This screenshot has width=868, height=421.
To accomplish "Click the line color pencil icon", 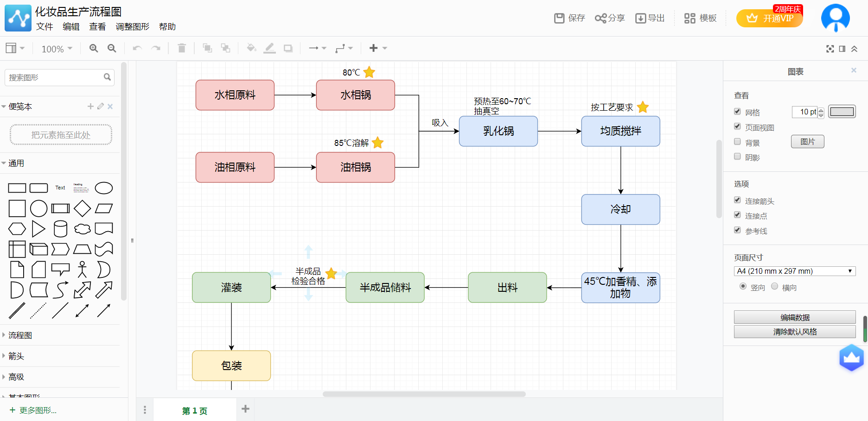I will click(x=269, y=48).
